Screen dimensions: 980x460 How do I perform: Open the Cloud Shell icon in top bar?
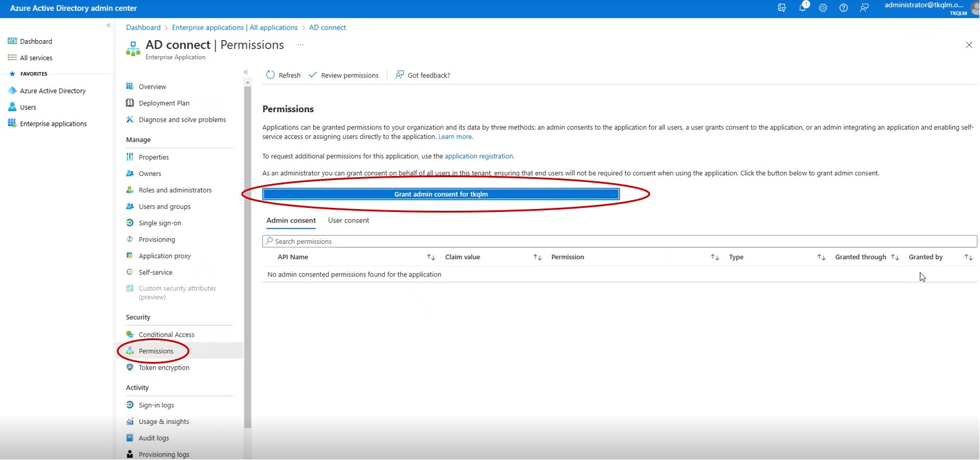click(x=782, y=8)
